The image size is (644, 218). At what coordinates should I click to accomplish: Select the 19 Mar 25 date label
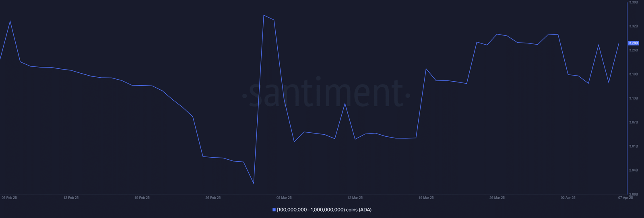point(426,198)
